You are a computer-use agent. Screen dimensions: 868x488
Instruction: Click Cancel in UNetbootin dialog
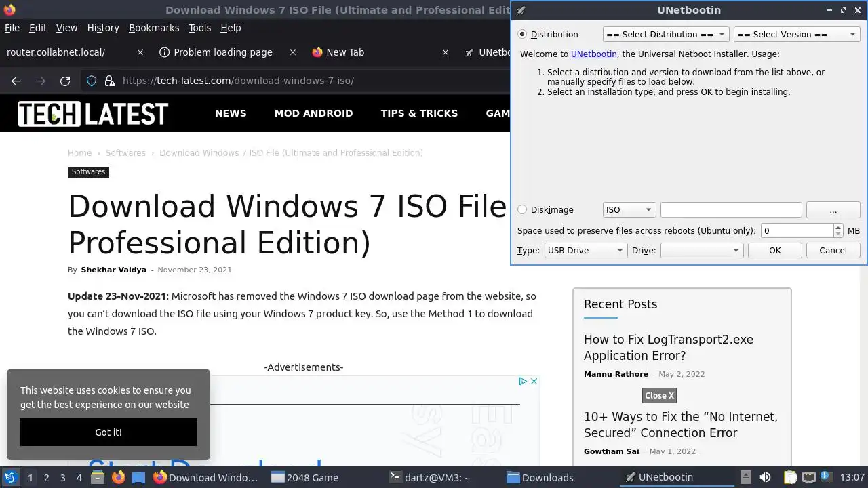point(833,251)
